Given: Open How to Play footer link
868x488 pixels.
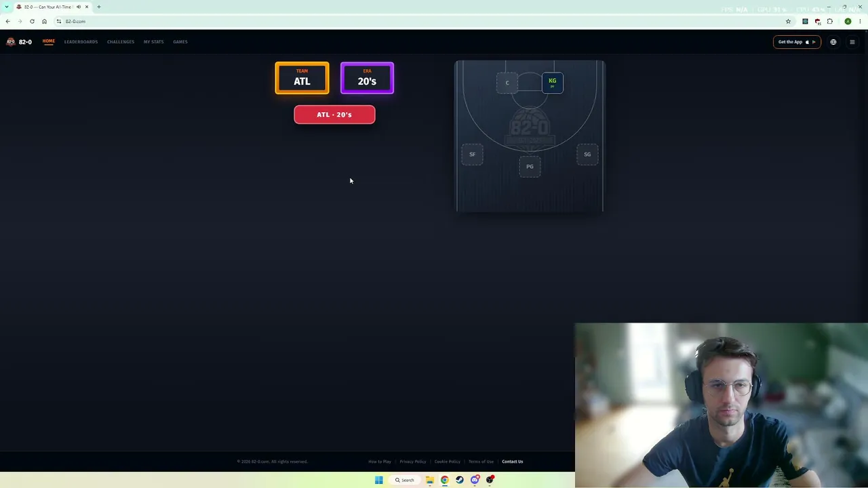Looking at the screenshot, I should [380, 462].
